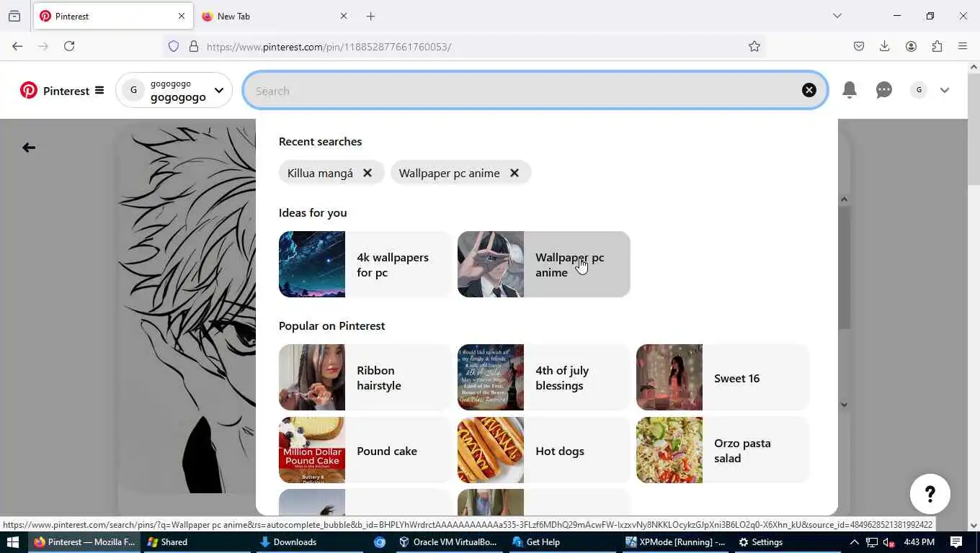Select the Wallpaper pc anime recent search chip
This screenshot has height=553, width=980.
pos(449,173)
